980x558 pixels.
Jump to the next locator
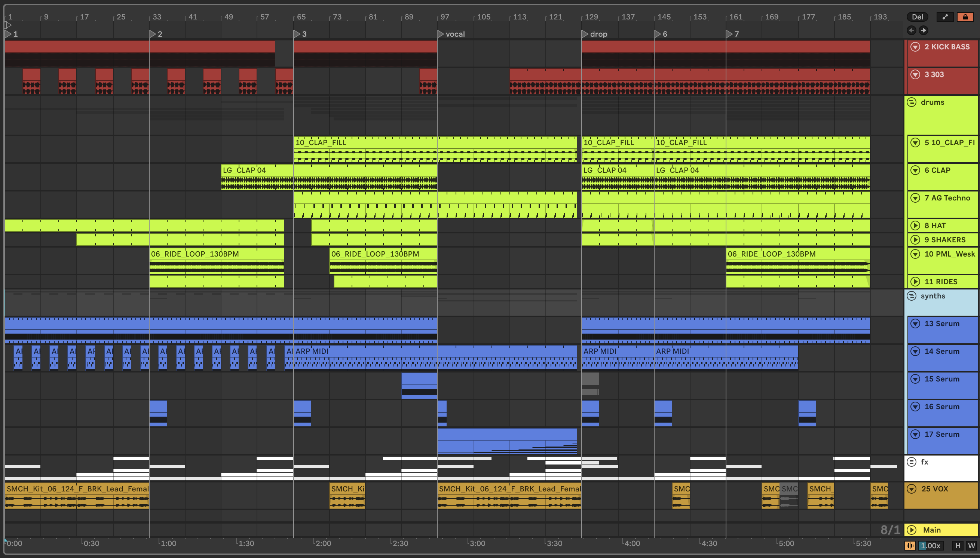[923, 30]
